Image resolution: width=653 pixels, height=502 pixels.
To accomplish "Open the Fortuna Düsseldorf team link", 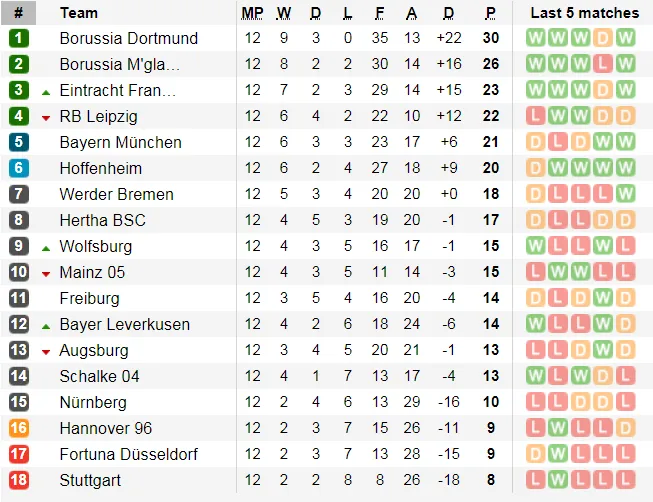I will point(129,454).
